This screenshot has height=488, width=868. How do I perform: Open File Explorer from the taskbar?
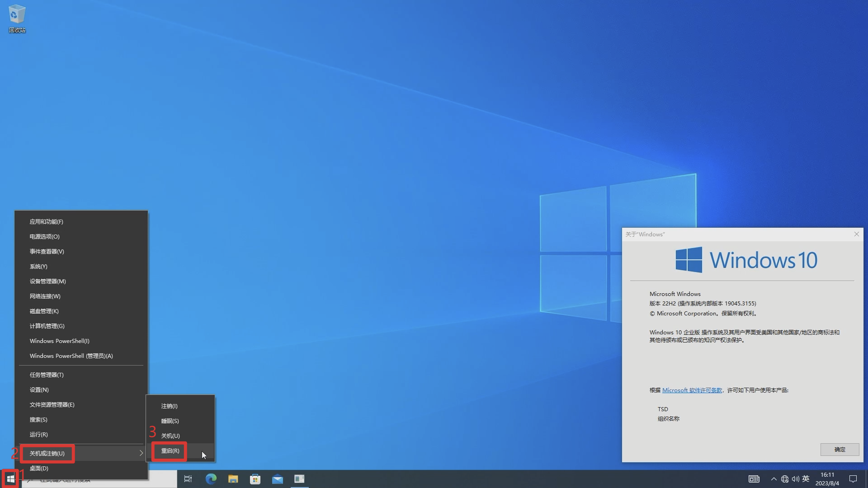pos(233,479)
